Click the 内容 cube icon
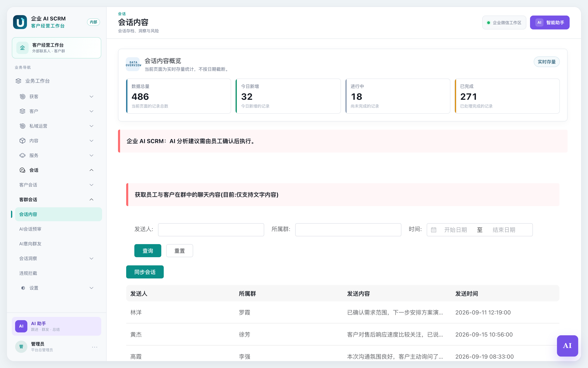Image resolution: width=588 pixels, height=368 pixels. click(22, 141)
